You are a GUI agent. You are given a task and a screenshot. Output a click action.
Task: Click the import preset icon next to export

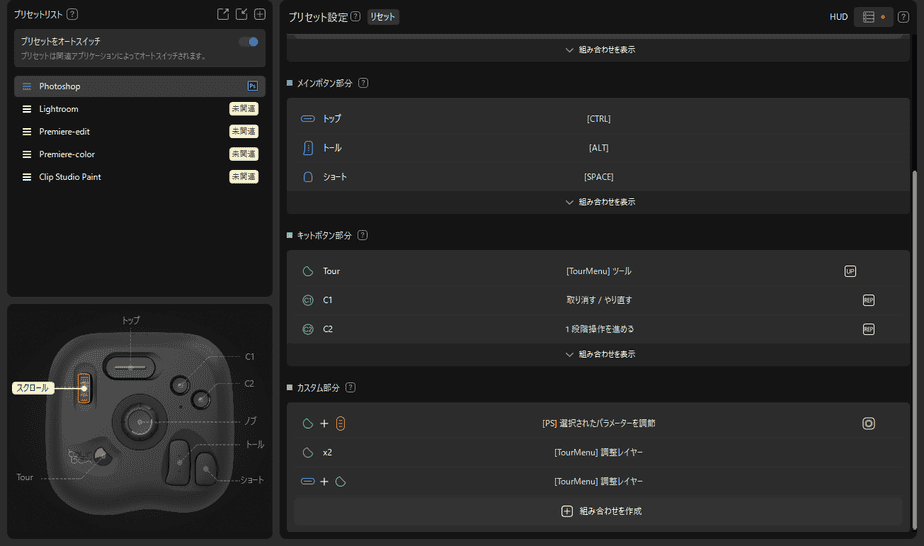coord(241,14)
